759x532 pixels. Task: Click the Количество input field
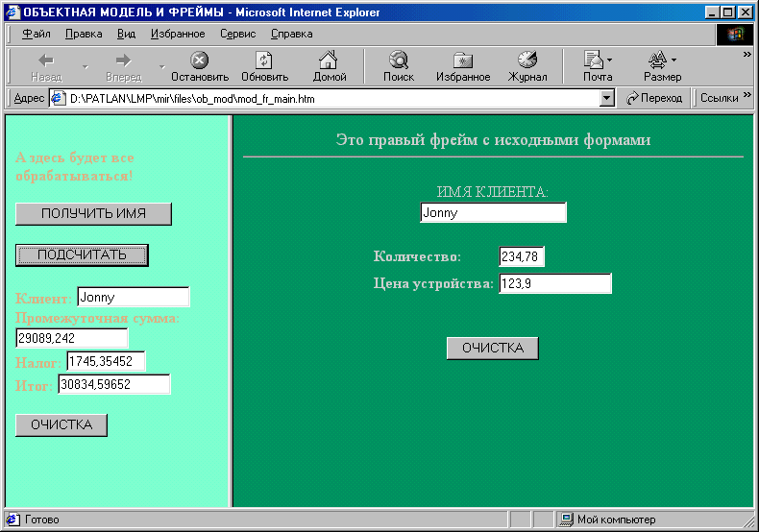[x=522, y=256]
